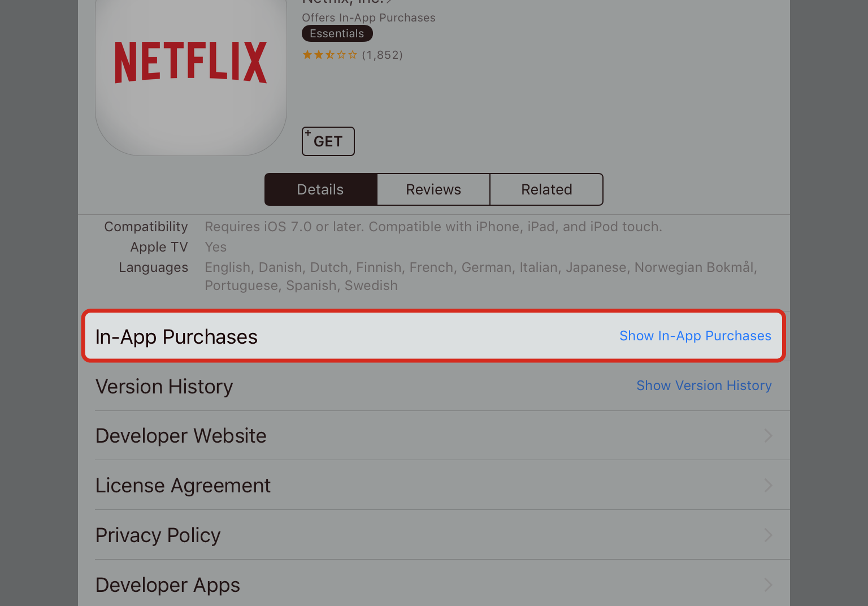Click the Show In-App Purchases link
Screen dimensions: 868x606
[x=695, y=336]
